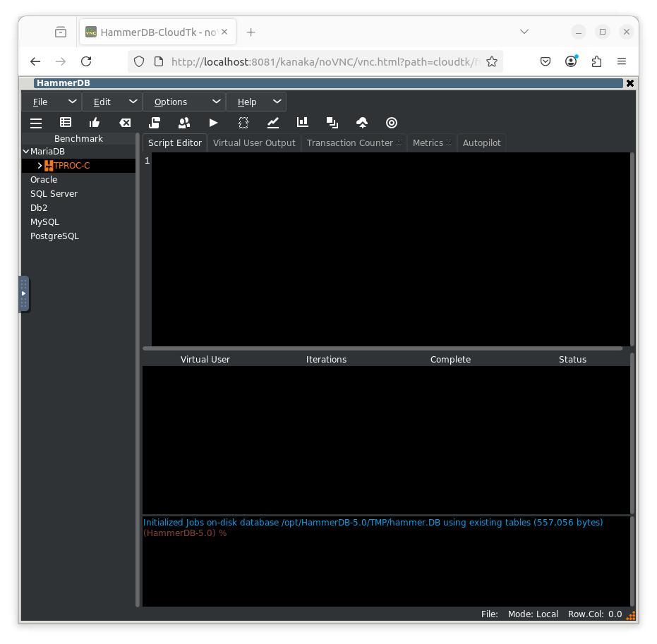
Task: Click the Benchmark panel header
Action: coord(78,138)
